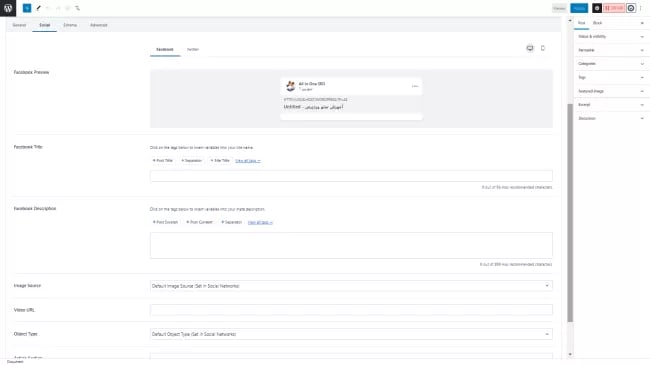Expand the Featured image panel
The width and height of the screenshot is (650, 365).
pos(611,91)
